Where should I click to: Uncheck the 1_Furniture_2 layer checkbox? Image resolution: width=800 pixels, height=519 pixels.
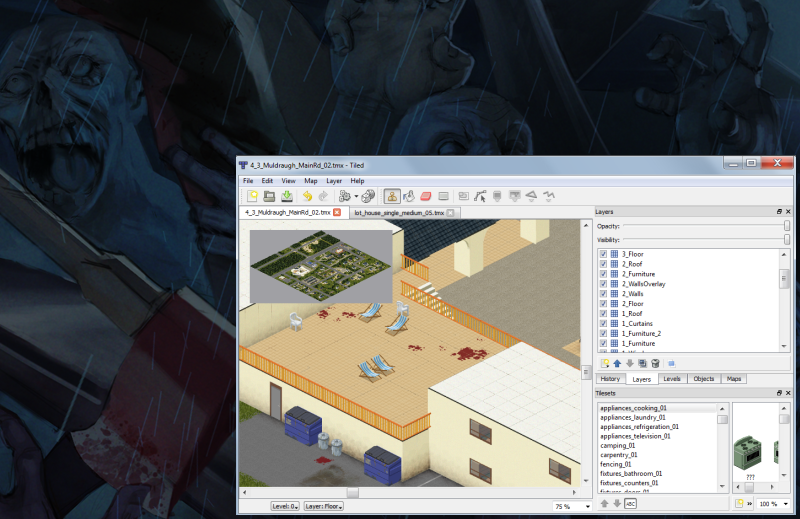(x=604, y=334)
